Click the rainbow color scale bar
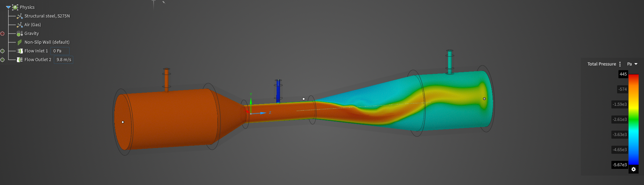 (x=634, y=120)
